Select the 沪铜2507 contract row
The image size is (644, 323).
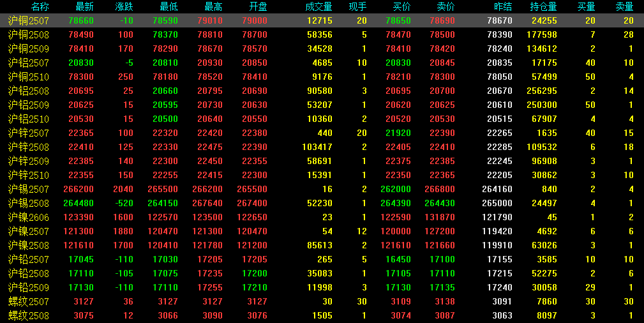[322, 20]
